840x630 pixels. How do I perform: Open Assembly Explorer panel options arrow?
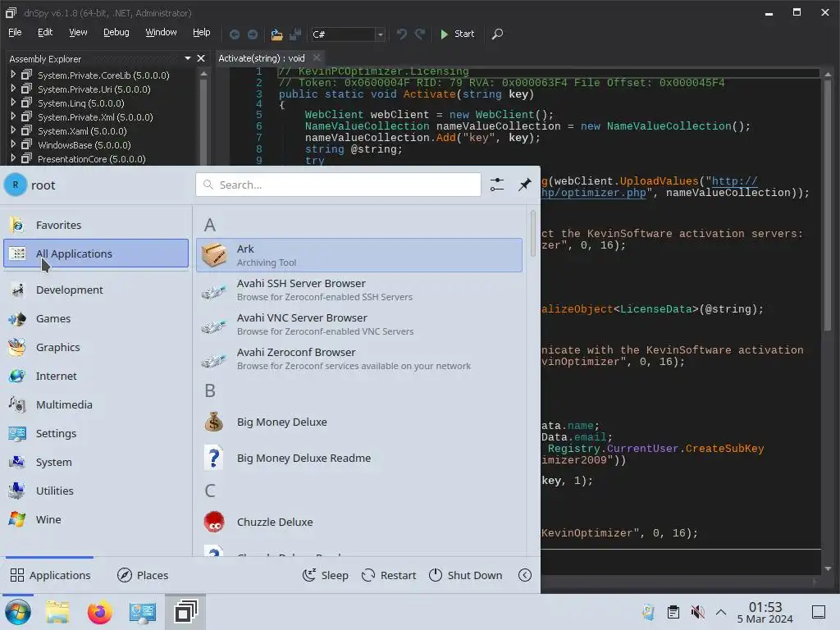point(188,58)
